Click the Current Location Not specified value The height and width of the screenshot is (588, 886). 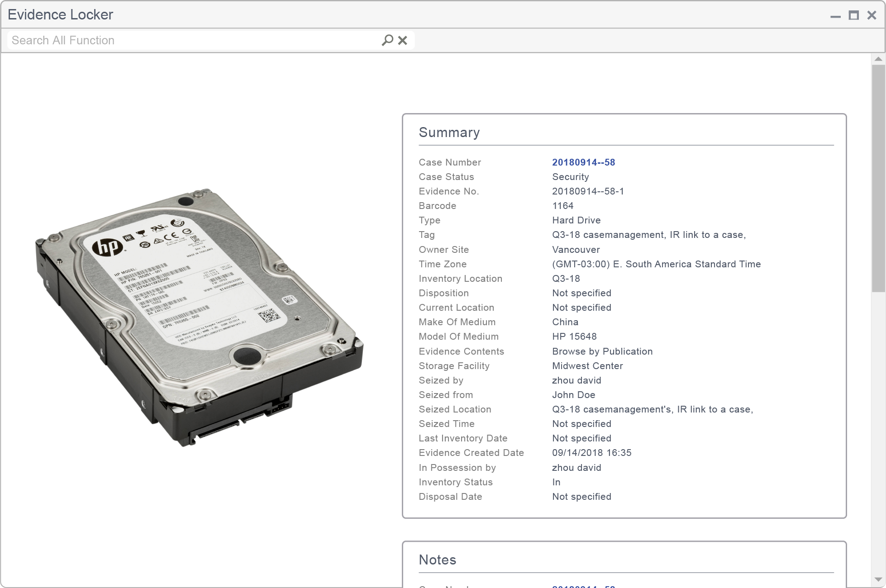tap(581, 308)
